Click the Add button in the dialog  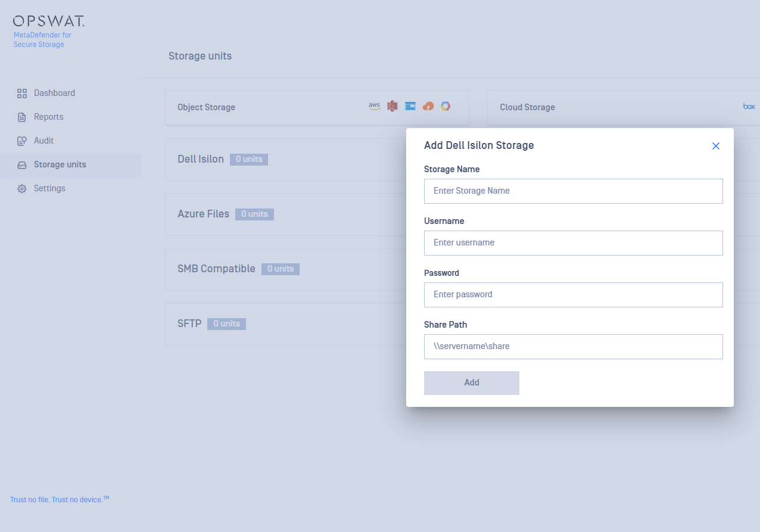[x=472, y=383]
